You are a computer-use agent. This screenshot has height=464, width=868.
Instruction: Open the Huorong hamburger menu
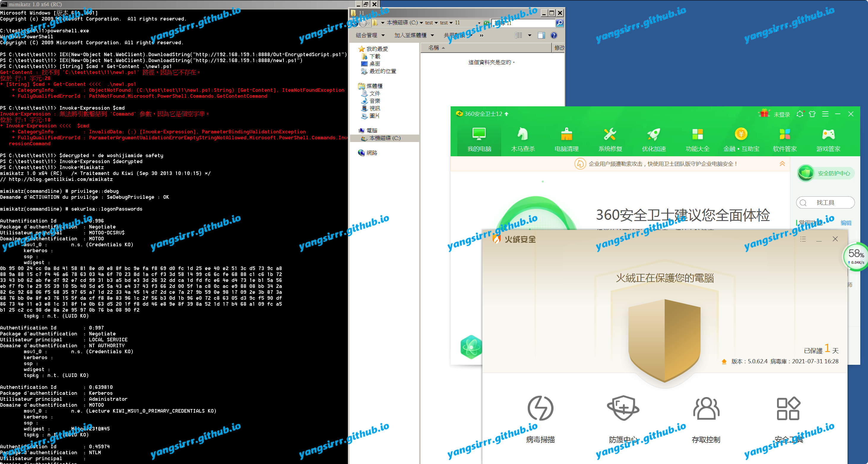[x=803, y=239]
